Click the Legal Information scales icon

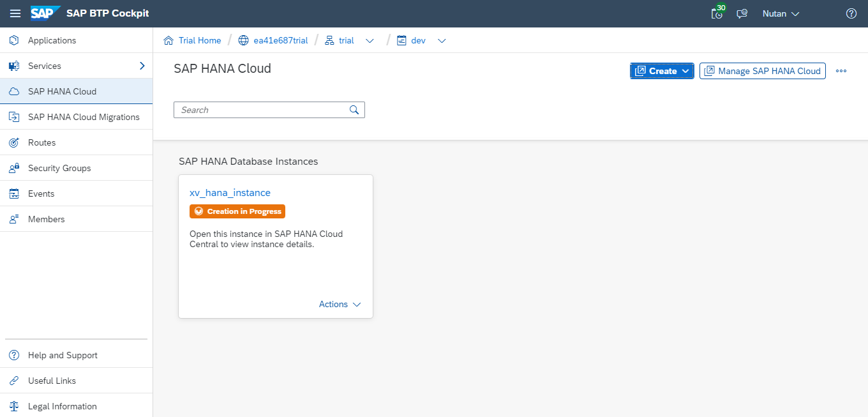14,406
